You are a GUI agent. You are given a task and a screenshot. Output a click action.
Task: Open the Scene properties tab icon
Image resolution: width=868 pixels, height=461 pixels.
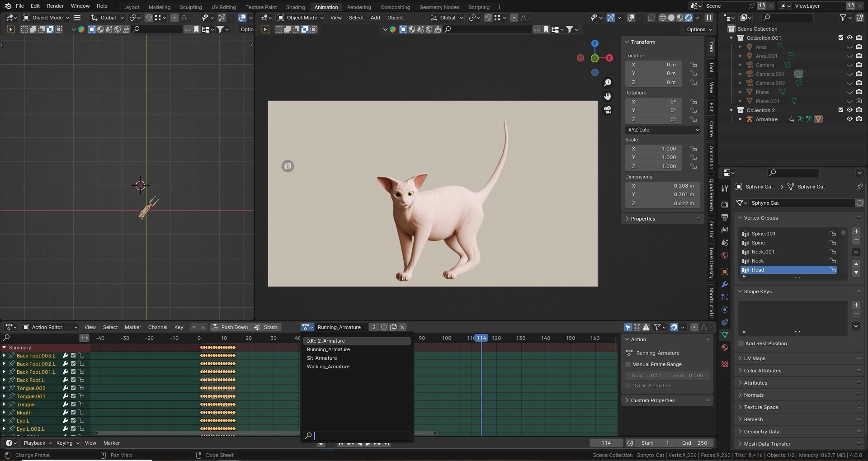[x=725, y=243]
